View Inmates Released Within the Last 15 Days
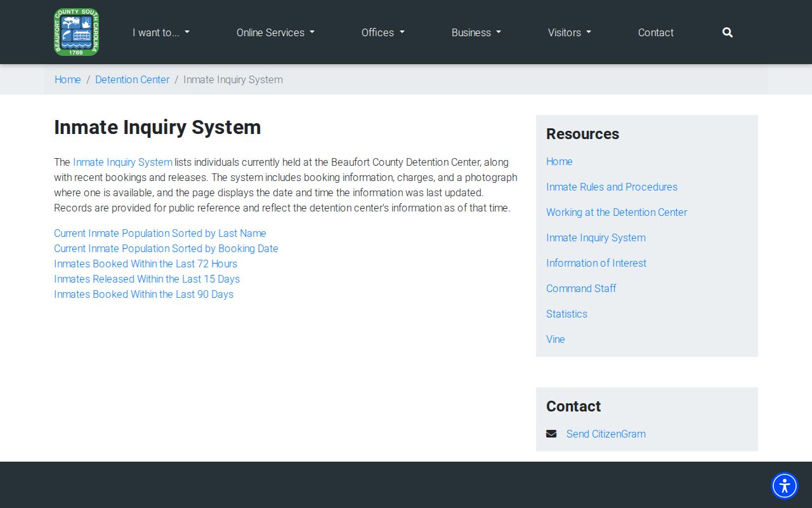Viewport: 812px width, 508px height. [x=147, y=279]
